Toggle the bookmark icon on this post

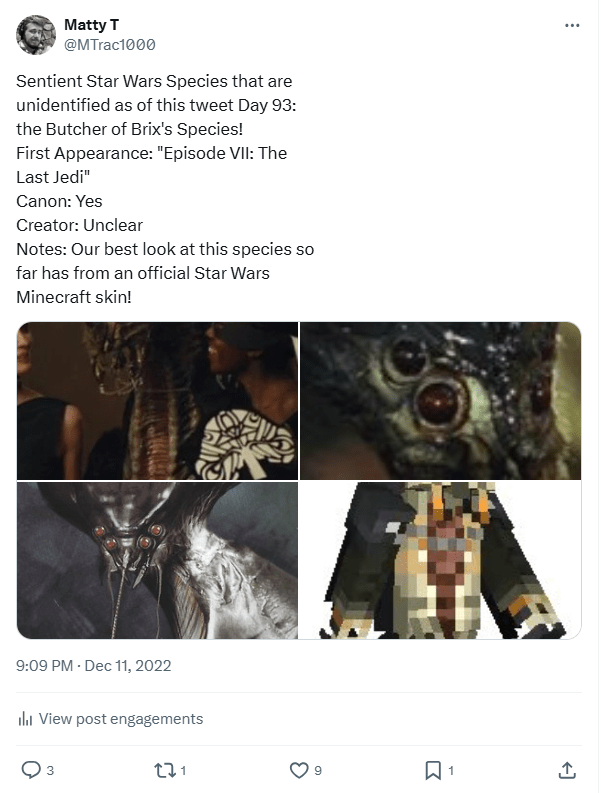pyautogui.click(x=433, y=770)
